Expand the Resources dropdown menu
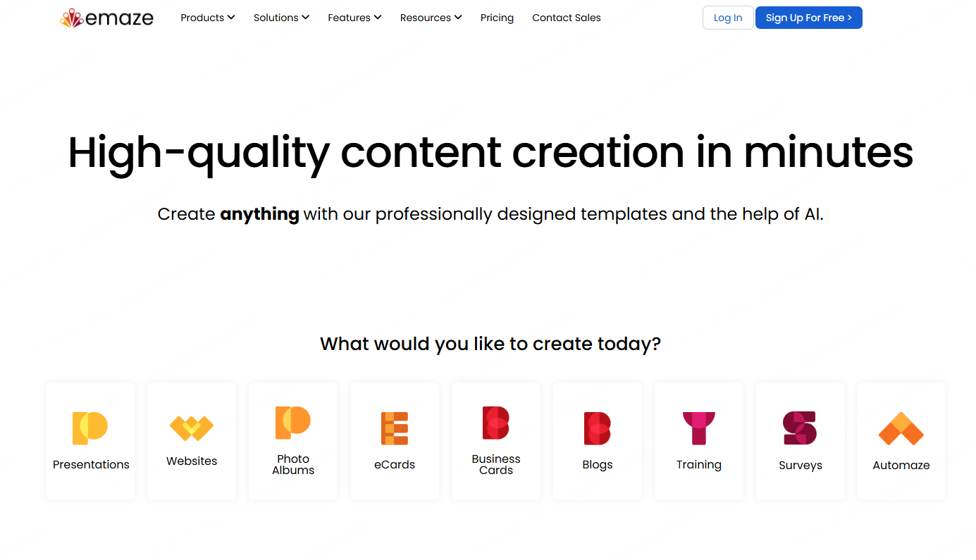Image resolution: width=976 pixels, height=560 pixels. click(431, 18)
